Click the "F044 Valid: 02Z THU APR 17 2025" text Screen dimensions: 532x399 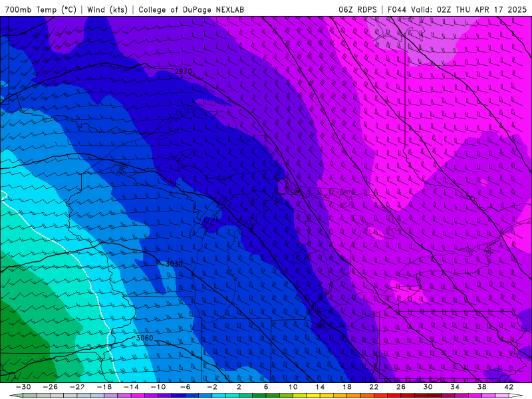click(457, 9)
